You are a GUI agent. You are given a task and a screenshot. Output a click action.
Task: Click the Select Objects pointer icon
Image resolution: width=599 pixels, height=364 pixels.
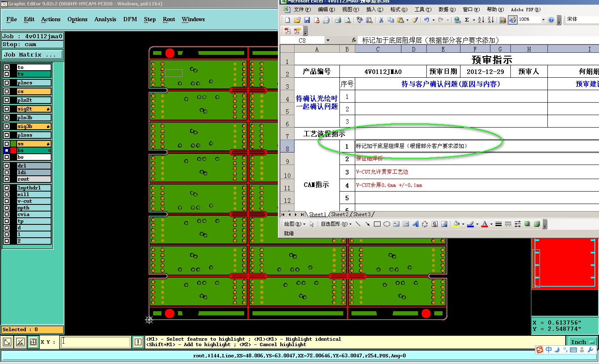coord(312,224)
